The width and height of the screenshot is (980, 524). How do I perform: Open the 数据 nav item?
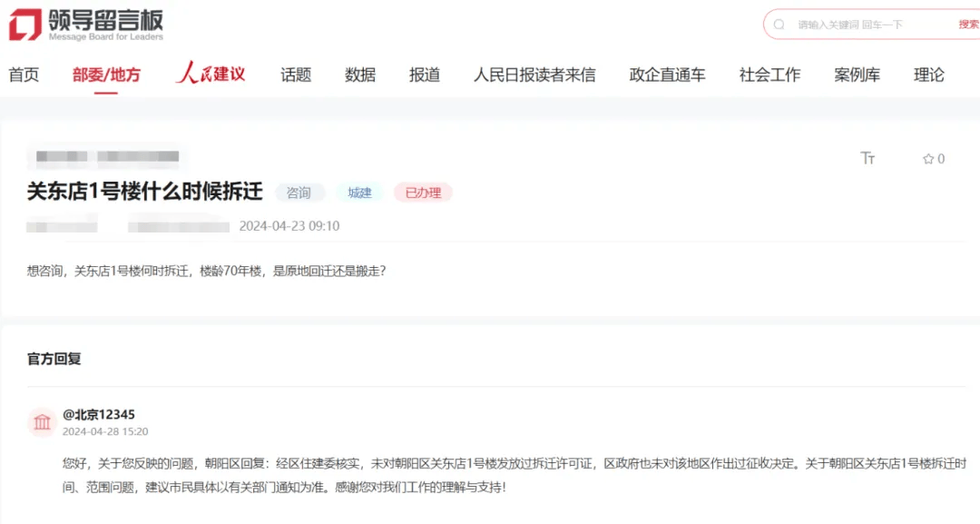(360, 75)
